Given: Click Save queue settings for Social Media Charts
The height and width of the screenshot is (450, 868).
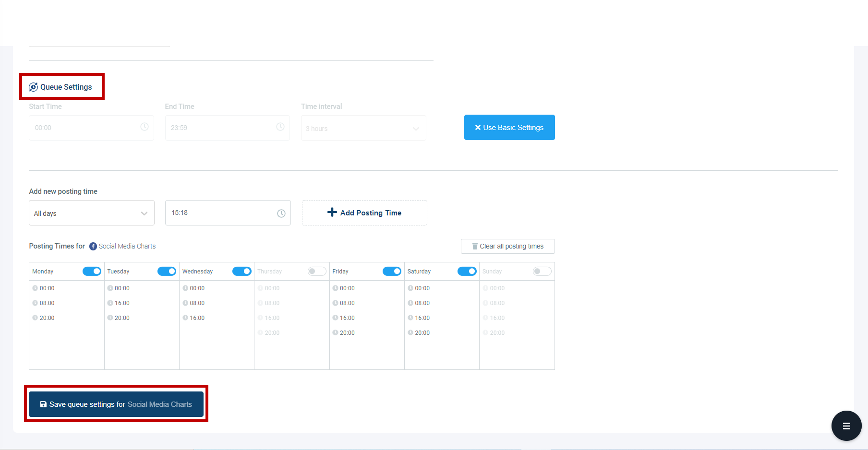Looking at the screenshot, I should point(116,404).
